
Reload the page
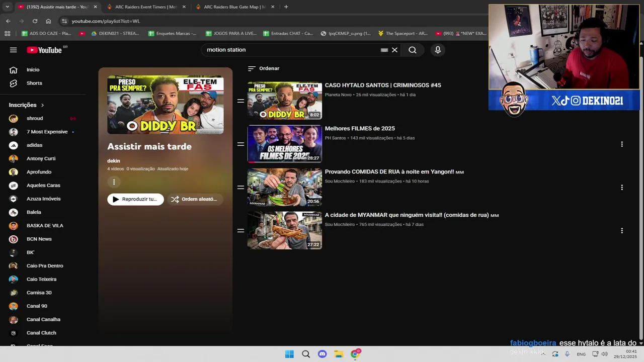pyautogui.click(x=35, y=21)
